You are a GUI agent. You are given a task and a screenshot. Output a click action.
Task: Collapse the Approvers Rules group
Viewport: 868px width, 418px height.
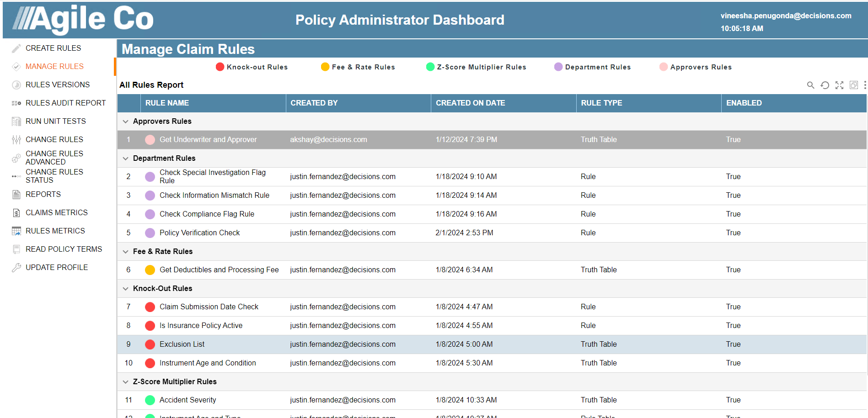(x=125, y=122)
